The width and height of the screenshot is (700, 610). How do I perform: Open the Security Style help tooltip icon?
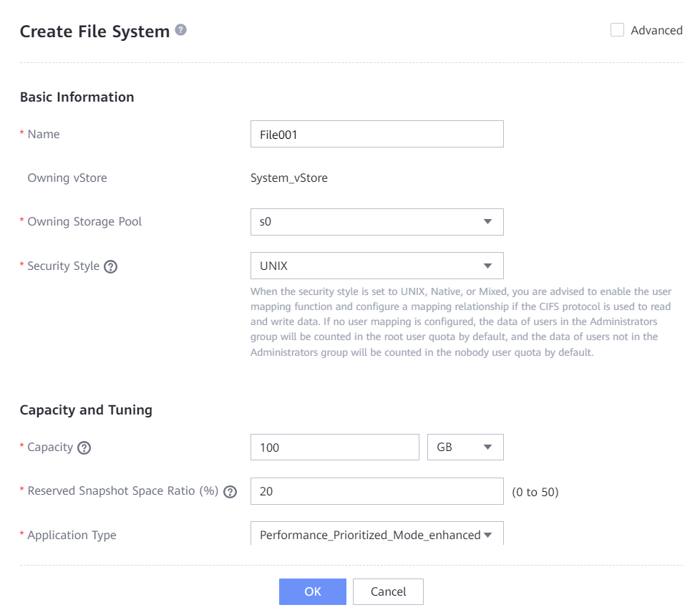[110, 266]
